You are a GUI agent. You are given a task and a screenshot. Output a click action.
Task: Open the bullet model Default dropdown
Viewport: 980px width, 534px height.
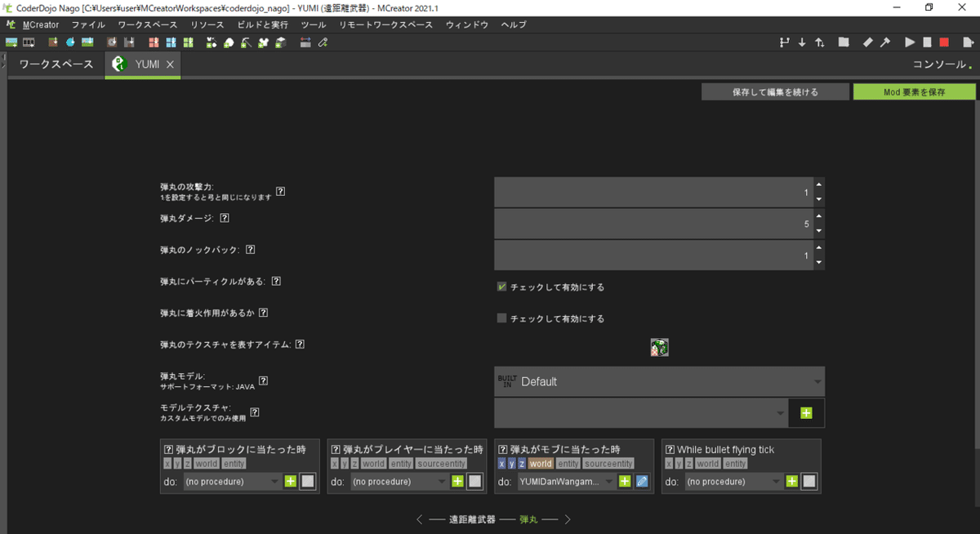[x=659, y=381]
